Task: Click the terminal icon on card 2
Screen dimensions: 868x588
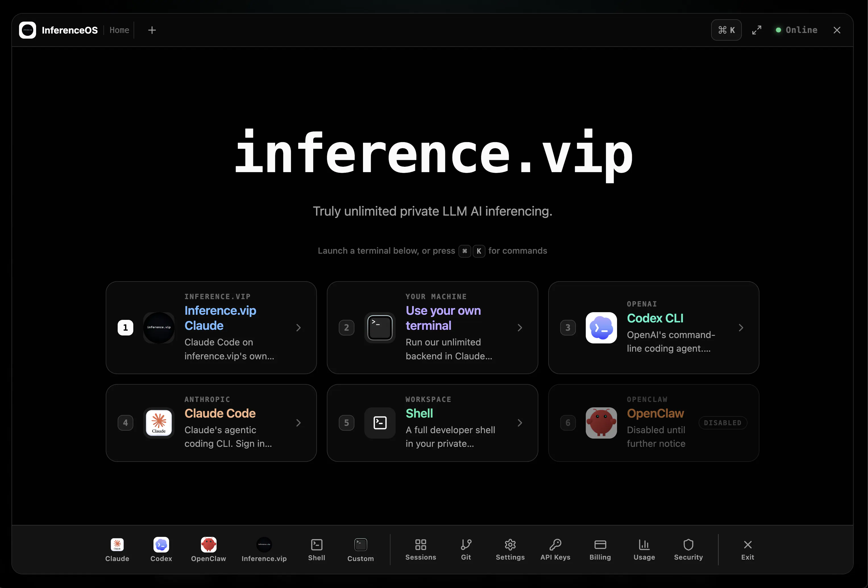Action: tap(380, 328)
